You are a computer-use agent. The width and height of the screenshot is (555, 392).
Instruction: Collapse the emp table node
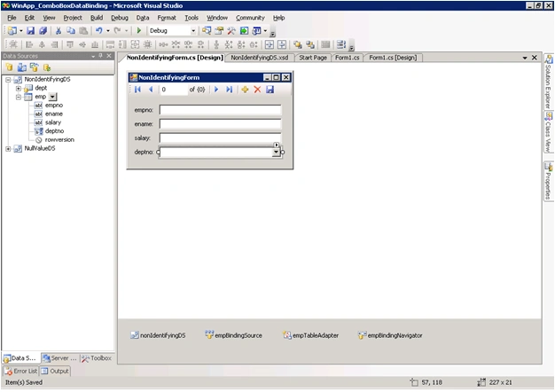(18, 97)
